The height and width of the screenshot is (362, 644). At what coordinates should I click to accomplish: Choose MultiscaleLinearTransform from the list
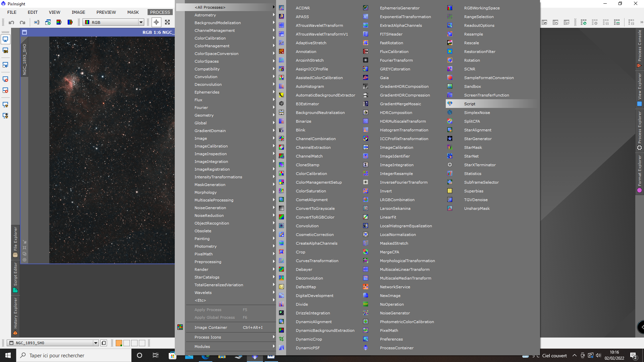point(405,269)
